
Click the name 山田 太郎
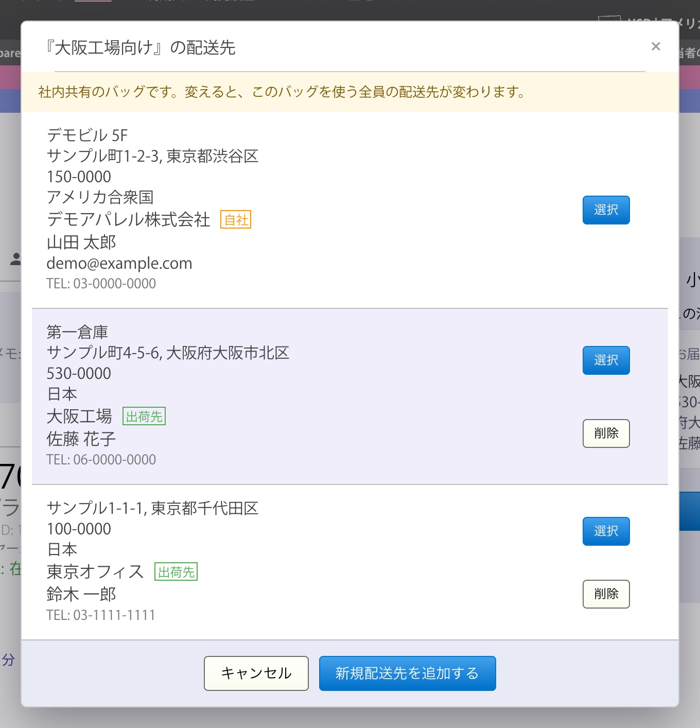click(x=81, y=242)
